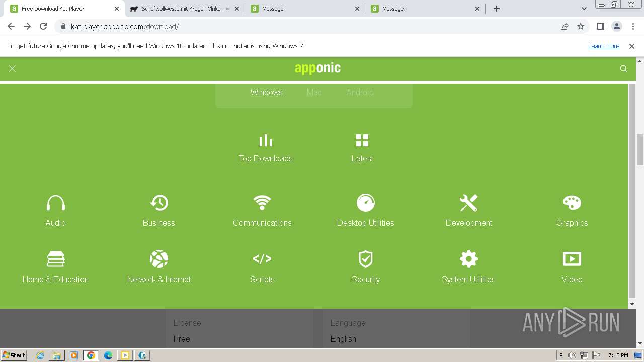Viewport: 644px width, 362px height.
Task: Open the Video play icon
Action: click(572, 259)
